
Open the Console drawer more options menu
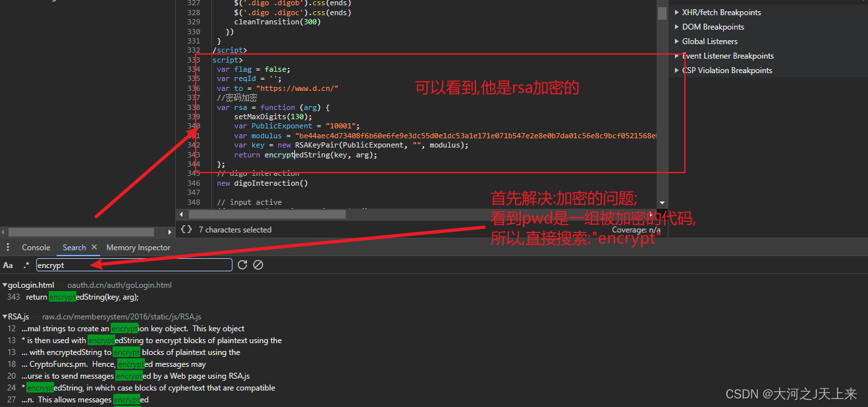pos(8,247)
